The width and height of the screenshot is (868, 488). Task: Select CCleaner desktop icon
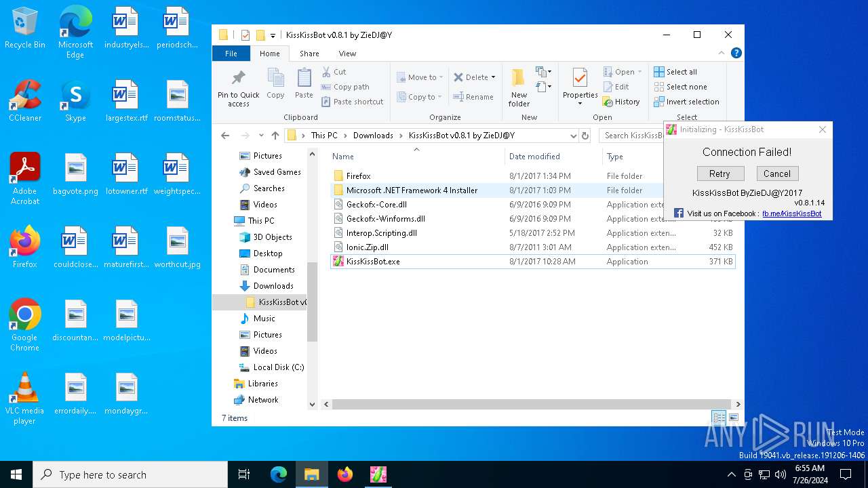tap(25, 100)
